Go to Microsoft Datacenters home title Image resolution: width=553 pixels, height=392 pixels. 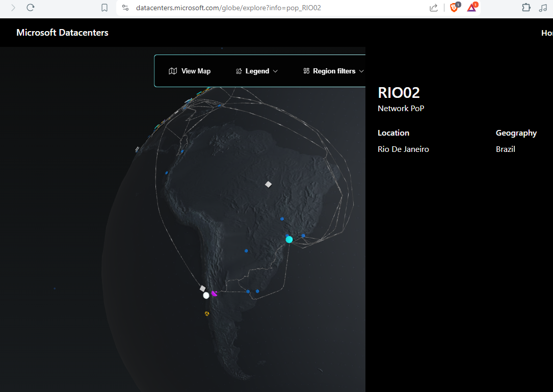62,33
